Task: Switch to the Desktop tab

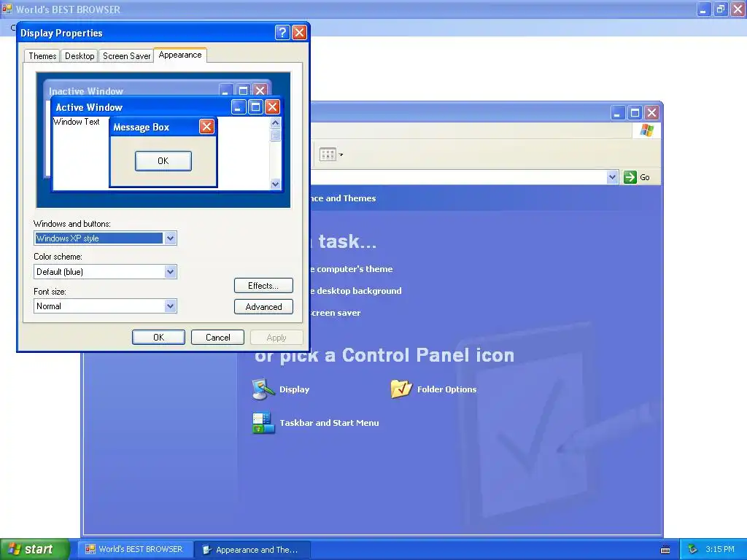Action: pos(80,55)
